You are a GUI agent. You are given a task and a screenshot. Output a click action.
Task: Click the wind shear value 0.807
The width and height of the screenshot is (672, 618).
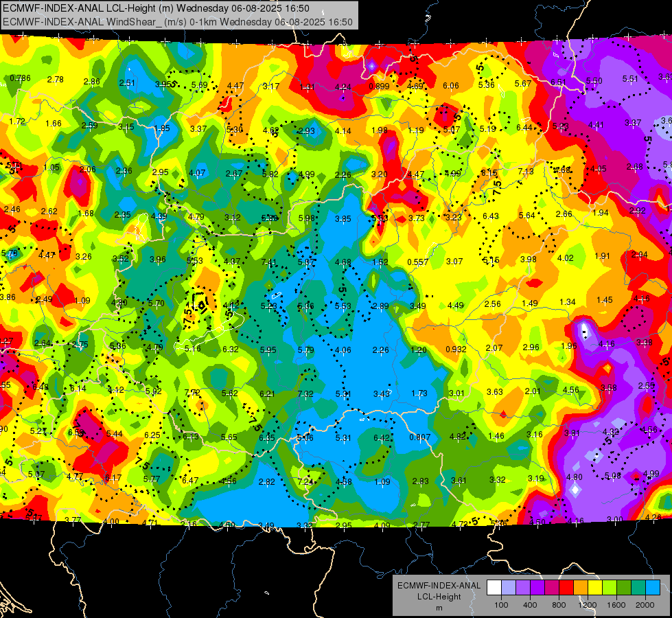[x=420, y=437]
